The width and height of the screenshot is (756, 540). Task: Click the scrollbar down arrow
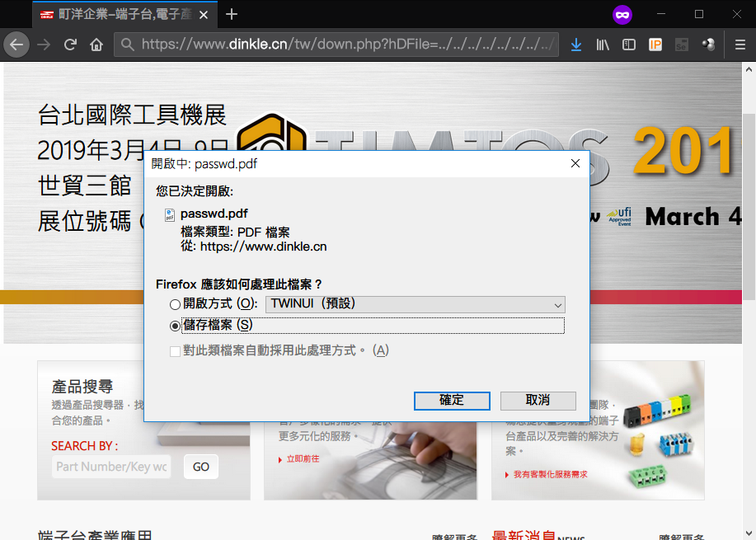[749, 533]
